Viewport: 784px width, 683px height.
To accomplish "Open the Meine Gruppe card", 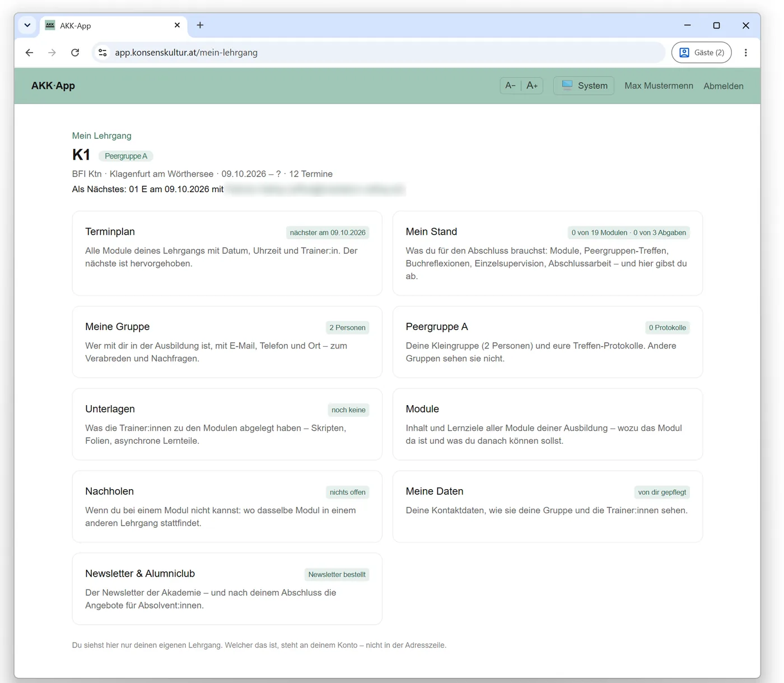I will click(227, 342).
